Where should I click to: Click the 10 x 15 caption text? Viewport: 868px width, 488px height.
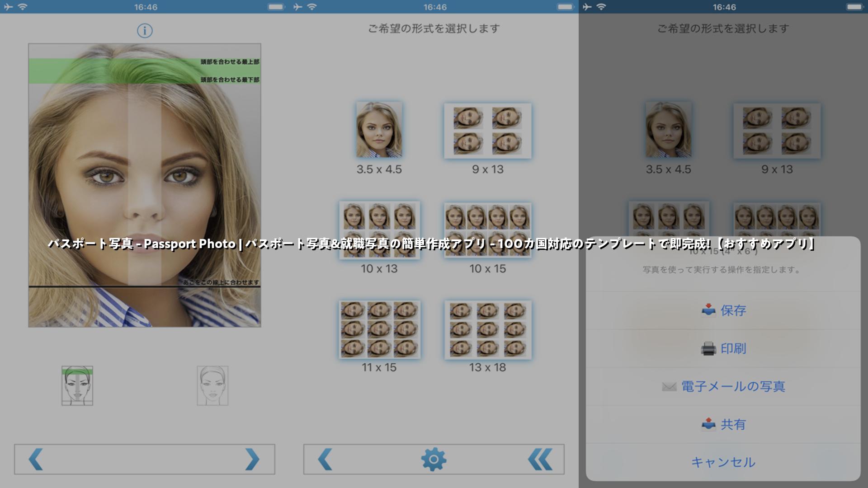[x=488, y=268]
